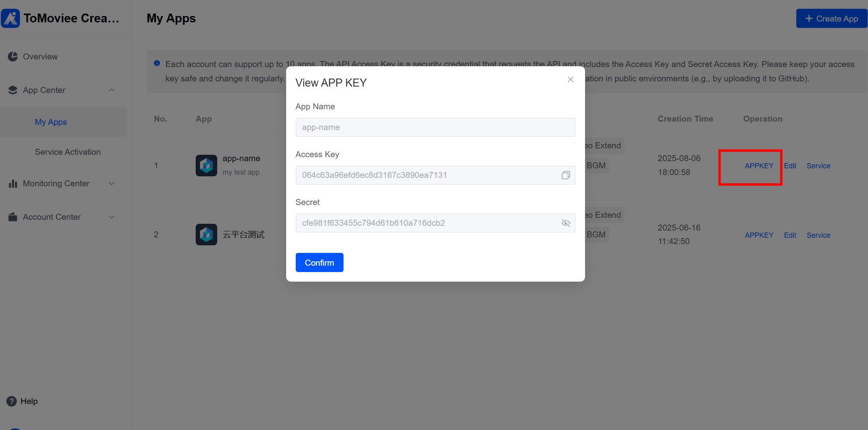Click Create App button
The image size is (868, 430).
(831, 19)
